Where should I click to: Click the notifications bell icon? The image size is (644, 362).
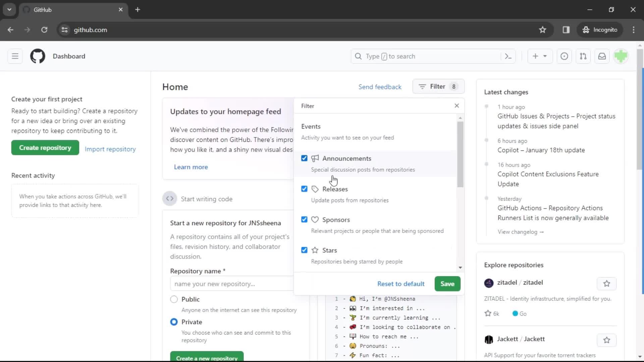coord(602,56)
